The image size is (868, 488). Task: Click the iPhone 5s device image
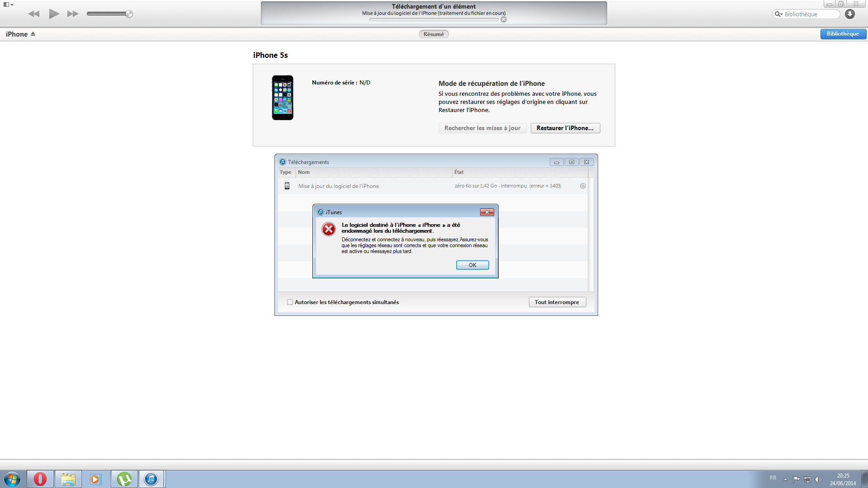(x=283, y=98)
